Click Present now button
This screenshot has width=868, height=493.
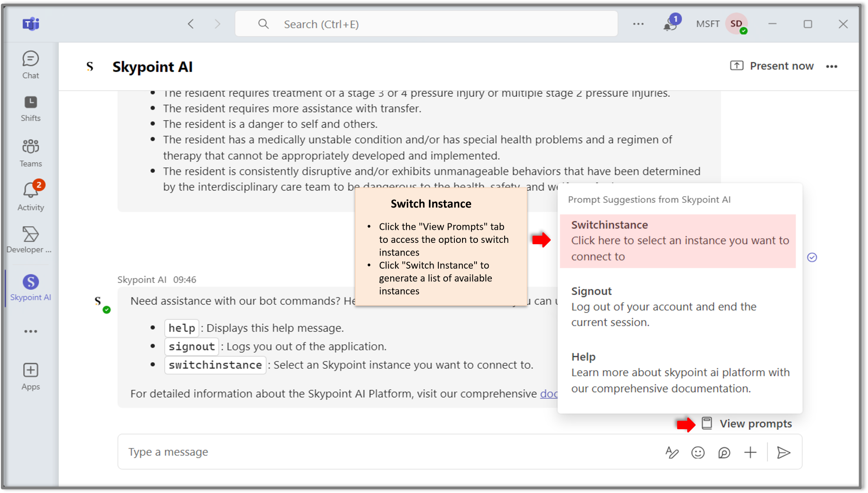click(772, 66)
